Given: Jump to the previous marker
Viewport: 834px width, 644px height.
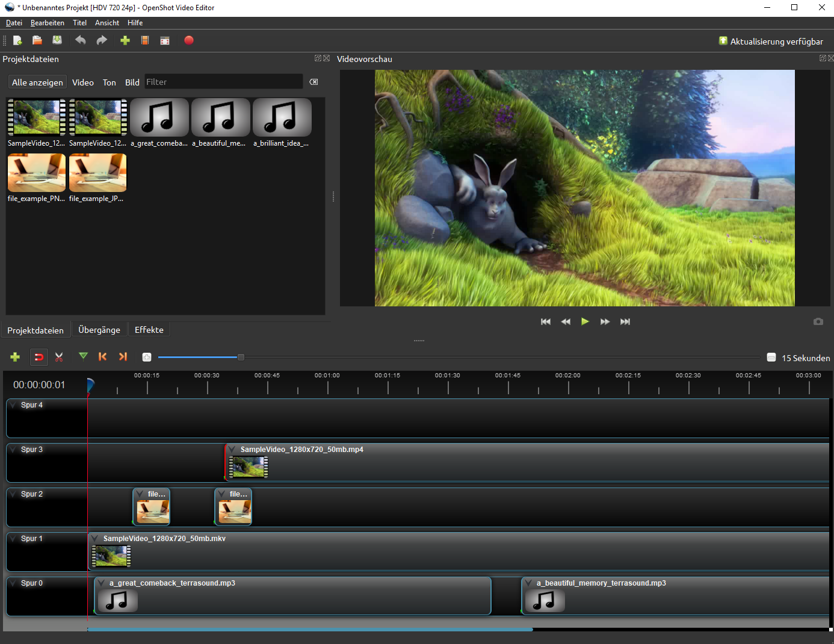Looking at the screenshot, I should pos(103,356).
